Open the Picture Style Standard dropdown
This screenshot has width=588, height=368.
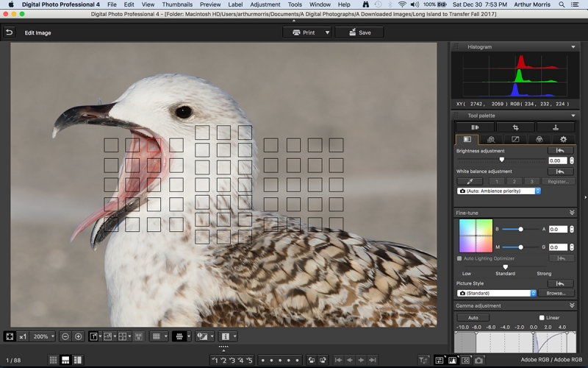497,293
